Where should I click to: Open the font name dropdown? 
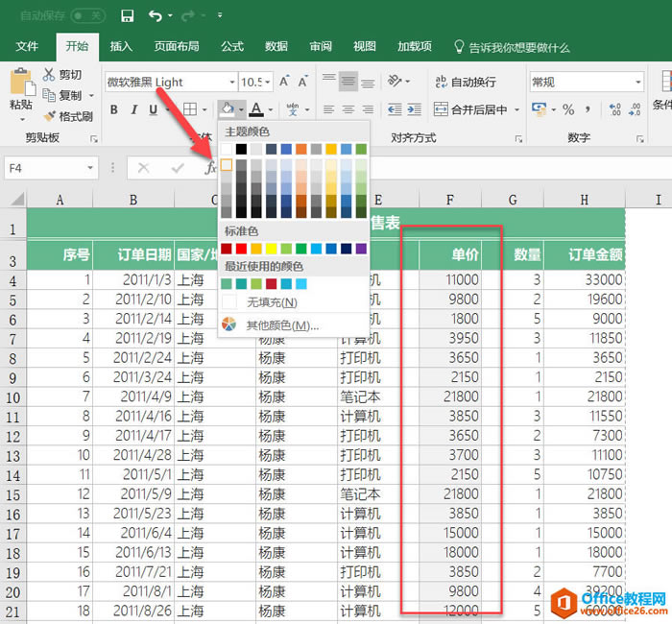click(231, 83)
